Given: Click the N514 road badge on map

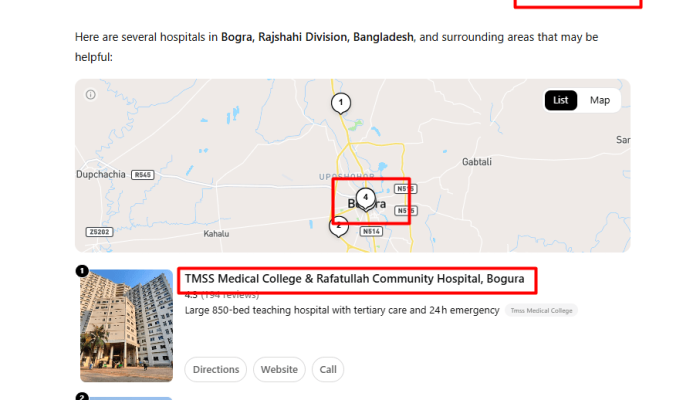Looking at the screenshot, I should click(371, 231).
